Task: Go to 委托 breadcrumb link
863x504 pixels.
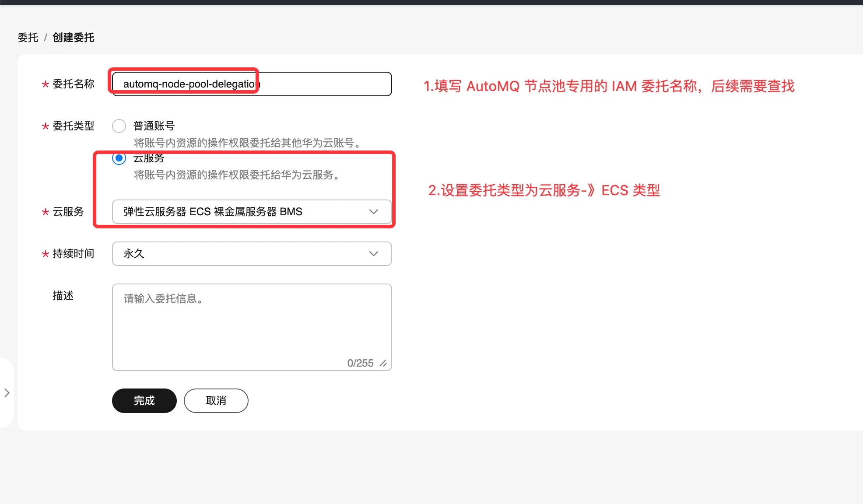Action: (x=28, y=38)
